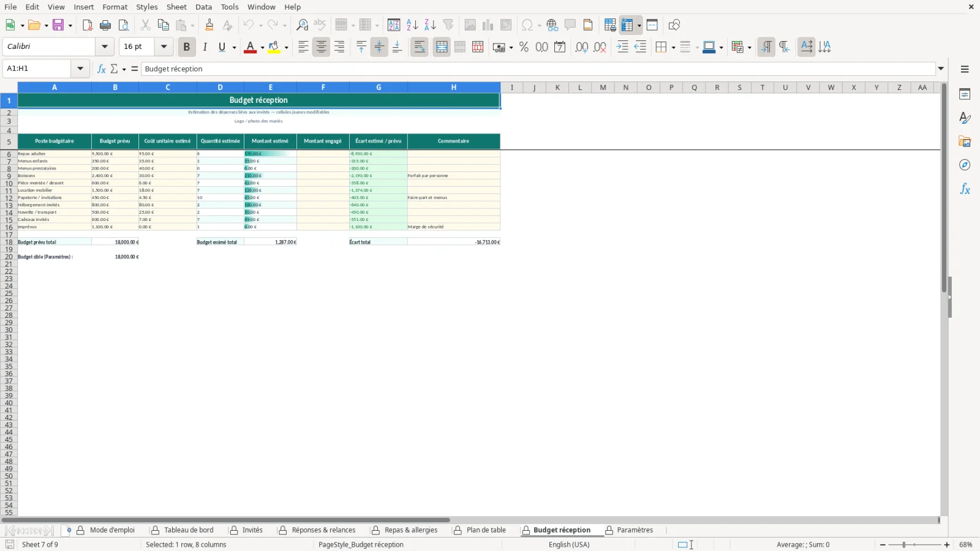Viewport: 980px width, 551px height.
Task: Click the Sort Ascending icon
Action: pyautogui.click(x=412, y=25)
